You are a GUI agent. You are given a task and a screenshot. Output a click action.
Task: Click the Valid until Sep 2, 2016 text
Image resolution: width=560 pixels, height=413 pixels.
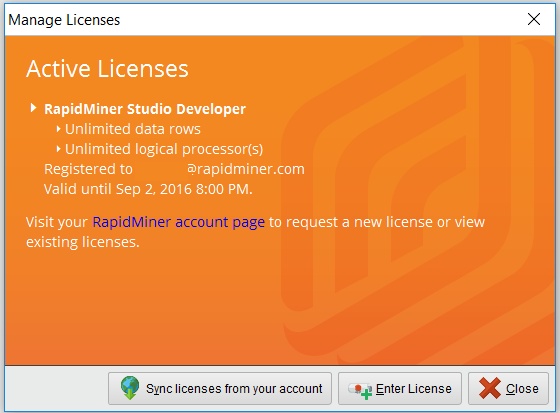[148, 189]
